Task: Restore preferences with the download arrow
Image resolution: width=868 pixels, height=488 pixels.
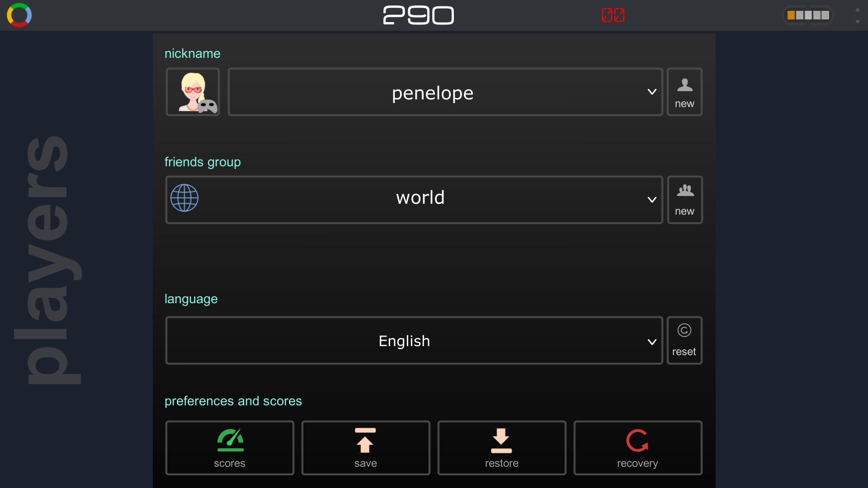Action: [x=502, y=448]
